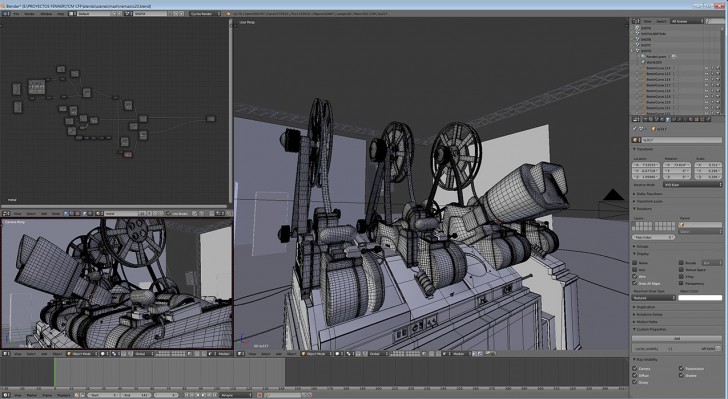Click Add button under Custom Properties
Screen dimensions: 728x399
[677, 338]
